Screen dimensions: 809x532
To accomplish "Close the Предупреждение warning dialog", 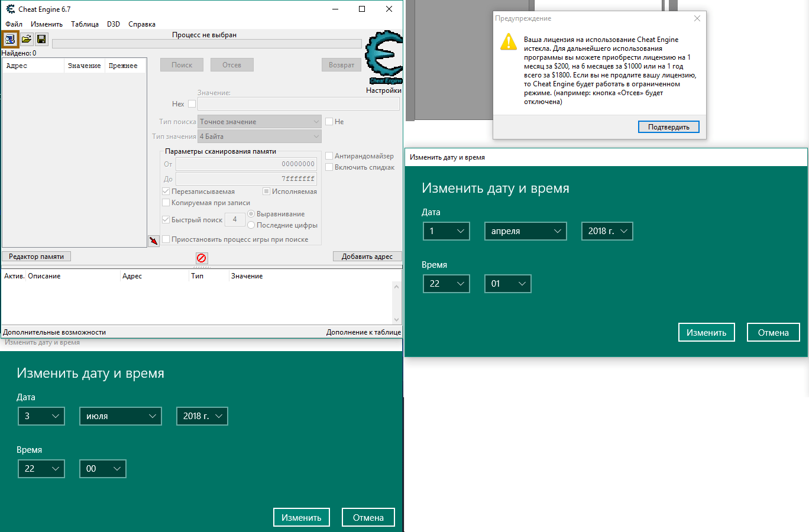I will [697, 18].
